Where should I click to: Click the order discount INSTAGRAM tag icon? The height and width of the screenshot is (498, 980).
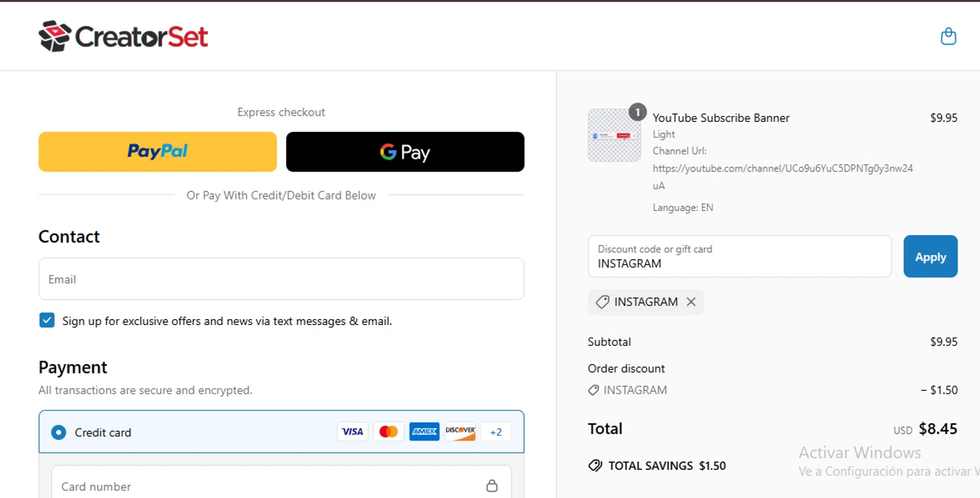[x=593, y=390]
